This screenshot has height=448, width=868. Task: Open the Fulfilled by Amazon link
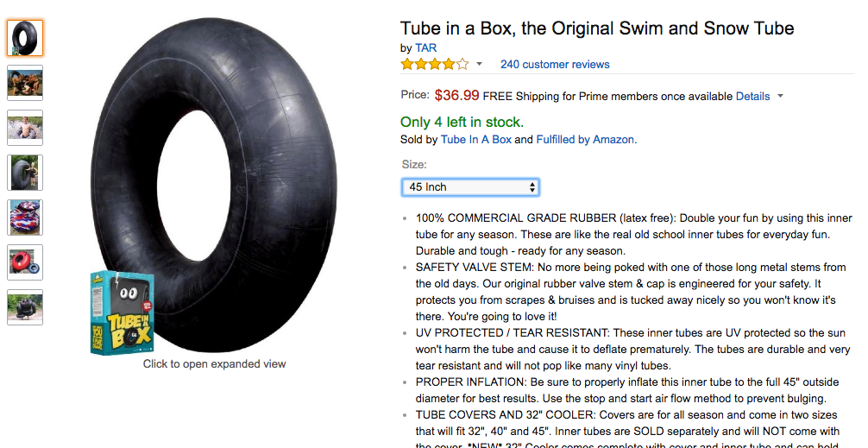click(585, 140)
